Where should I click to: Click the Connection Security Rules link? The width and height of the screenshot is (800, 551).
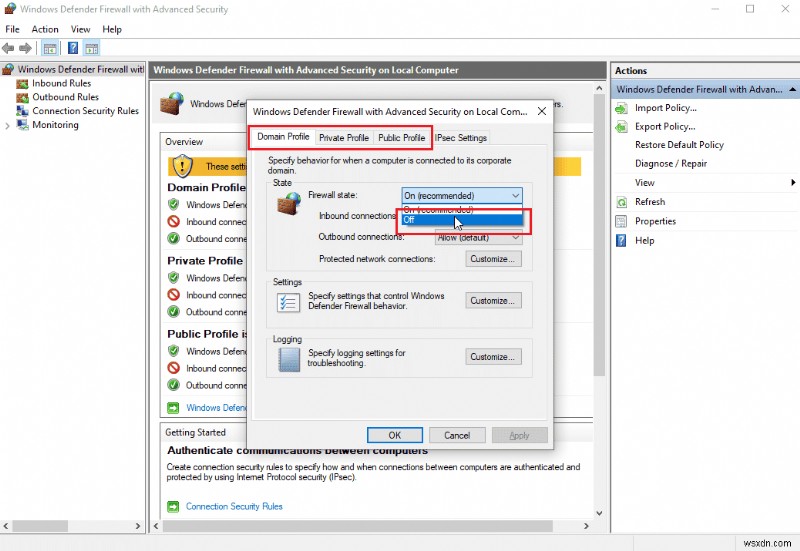234,507
